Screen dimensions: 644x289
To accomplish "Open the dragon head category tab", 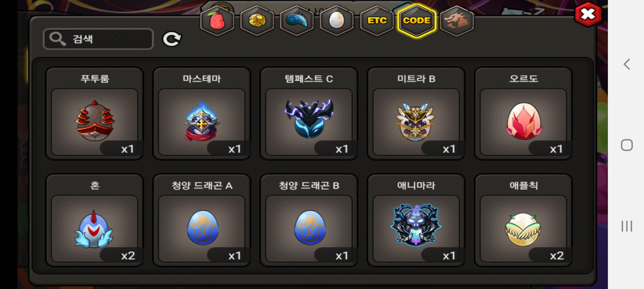I will point(457,21).
